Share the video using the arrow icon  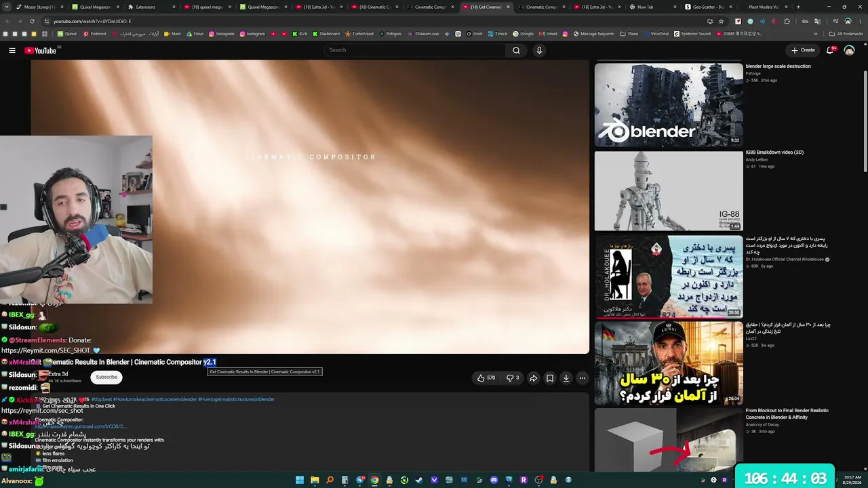click(533, 378)
